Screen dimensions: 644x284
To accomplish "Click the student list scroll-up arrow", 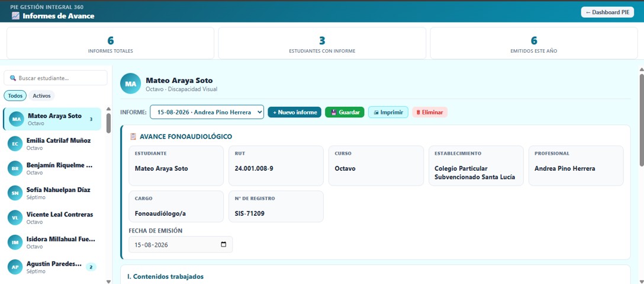I will 108,109.
